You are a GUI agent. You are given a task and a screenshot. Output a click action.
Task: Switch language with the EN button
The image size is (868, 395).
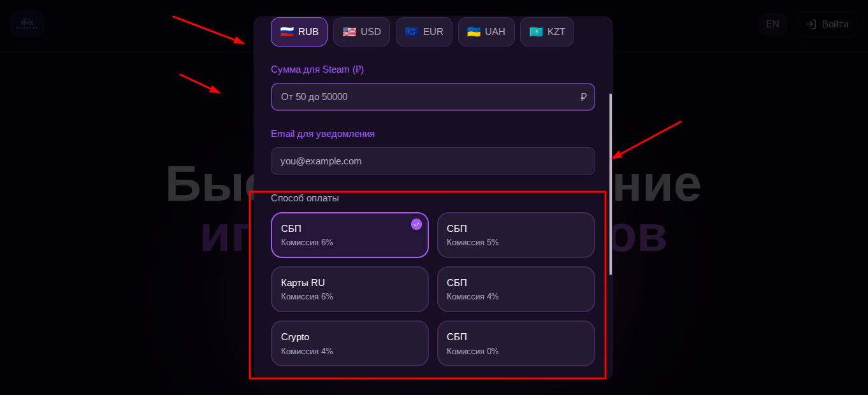click(x=772, y=24)
